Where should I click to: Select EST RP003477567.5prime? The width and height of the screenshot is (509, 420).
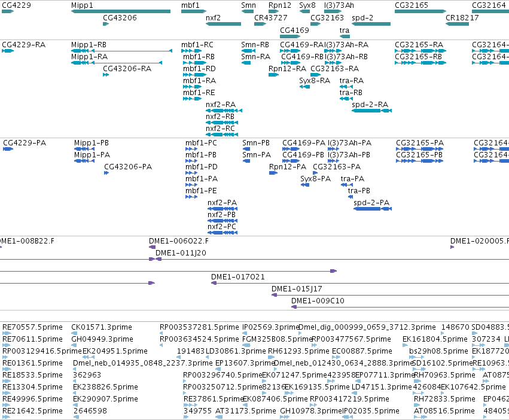[x=351, y=339]
